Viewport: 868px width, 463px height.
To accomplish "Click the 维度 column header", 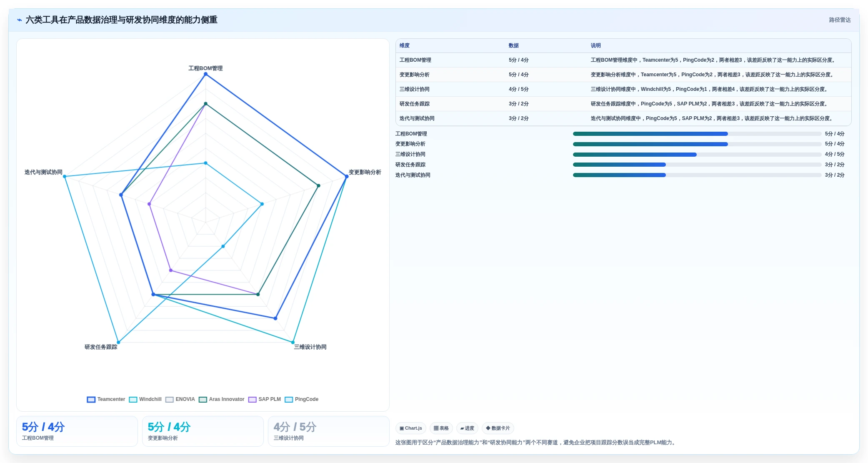I will click(x=405, y=45).
